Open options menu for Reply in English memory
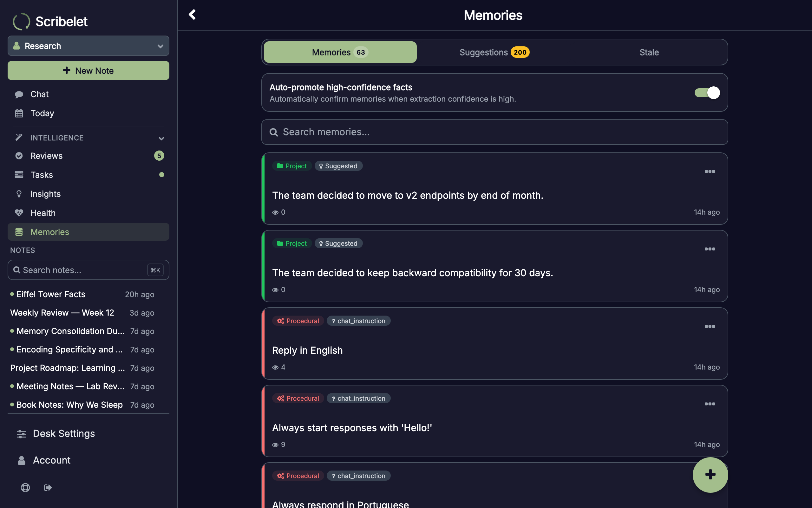 [710, 326]
